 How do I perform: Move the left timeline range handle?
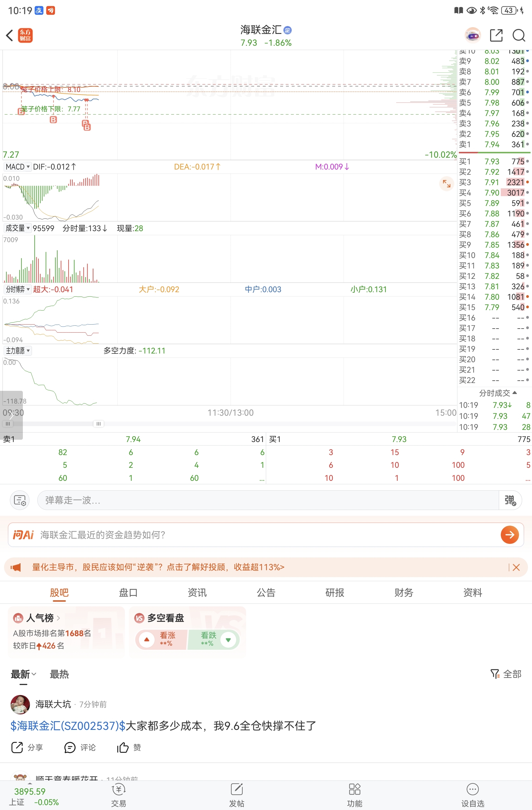8,424
